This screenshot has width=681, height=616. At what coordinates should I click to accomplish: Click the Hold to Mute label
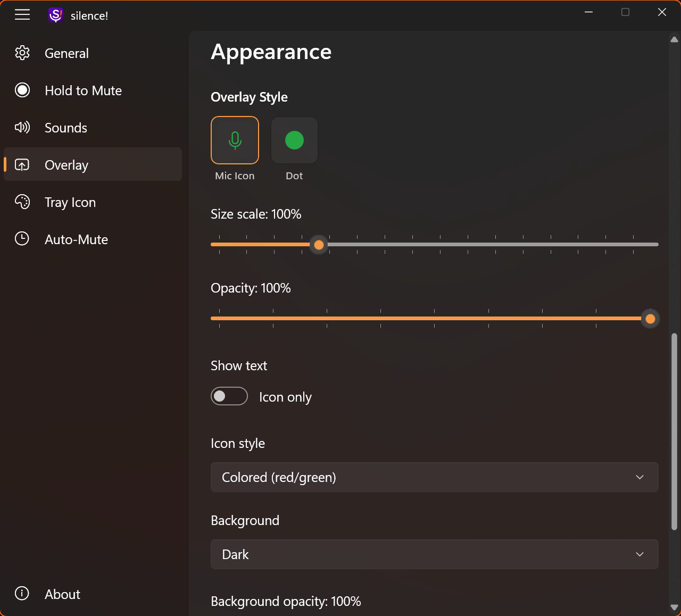(x=83, y=90)
